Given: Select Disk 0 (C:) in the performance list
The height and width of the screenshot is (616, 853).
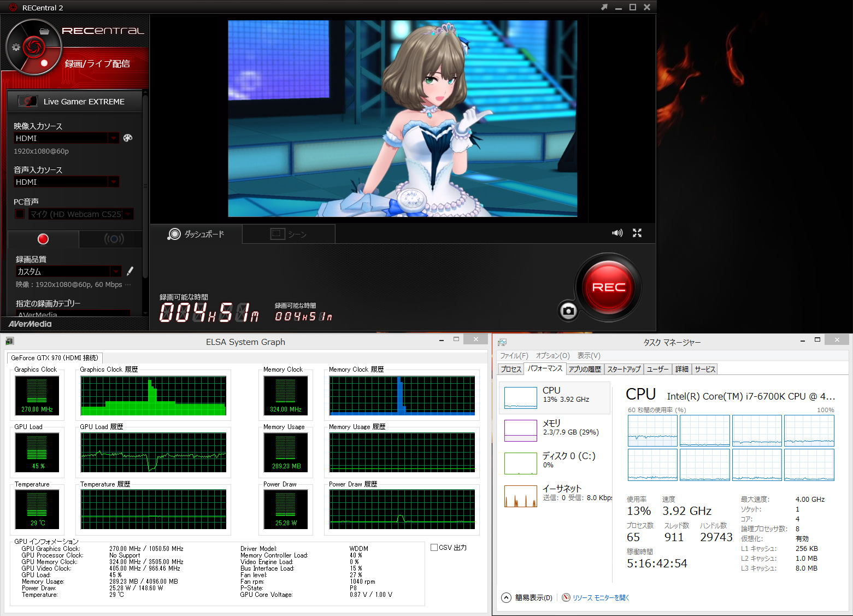Looking at the screenshot, I should [x=555, y=463].
